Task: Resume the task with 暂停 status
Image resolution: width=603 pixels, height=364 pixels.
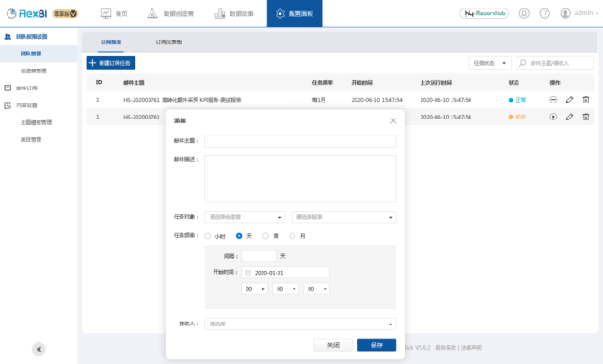Action: coord(553,117)
